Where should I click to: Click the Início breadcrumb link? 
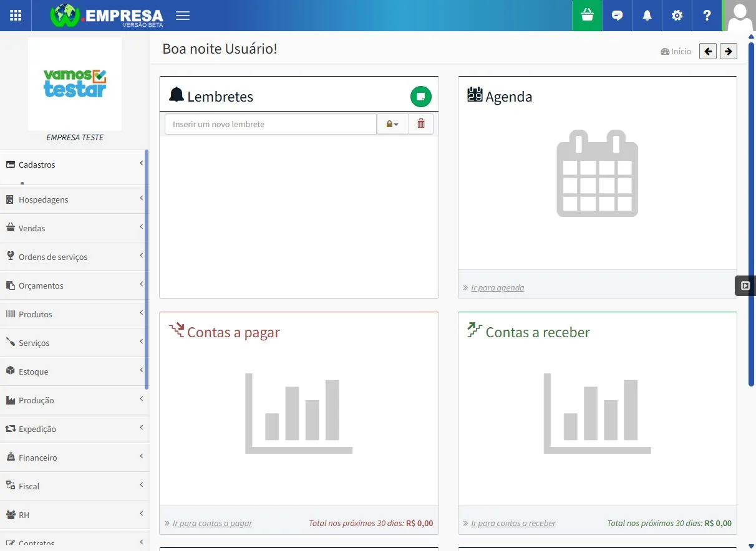(x=676, y=52)
